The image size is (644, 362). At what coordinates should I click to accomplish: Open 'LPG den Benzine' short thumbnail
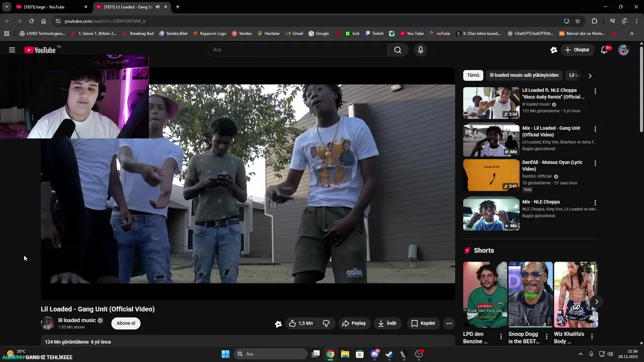click(485, 295)
